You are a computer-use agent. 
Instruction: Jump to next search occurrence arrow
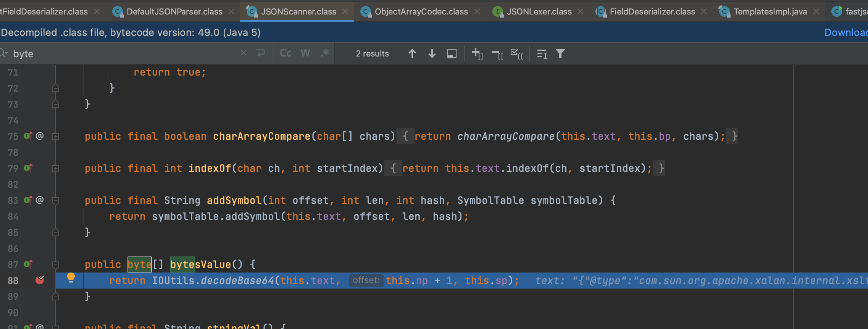(432, 54)
